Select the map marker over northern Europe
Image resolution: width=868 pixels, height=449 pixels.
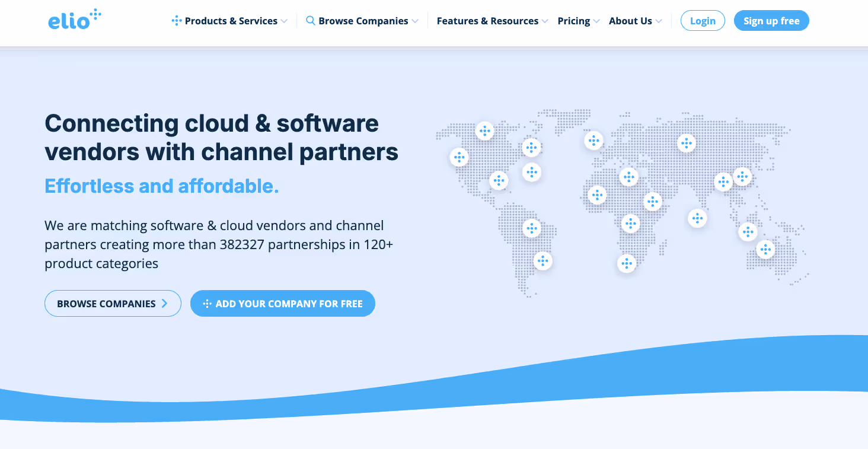pyautogui.click(x=593, y=141)
